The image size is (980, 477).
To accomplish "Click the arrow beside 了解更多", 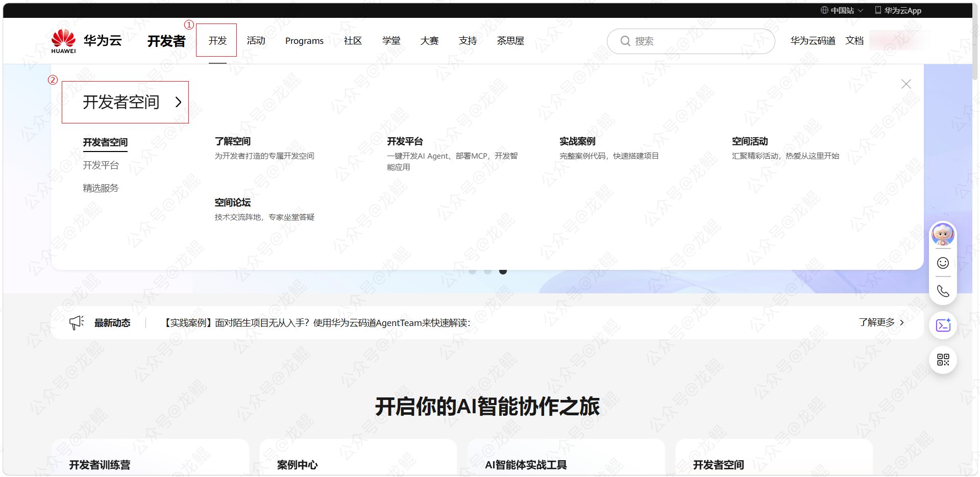I will [x=902, y=322].
